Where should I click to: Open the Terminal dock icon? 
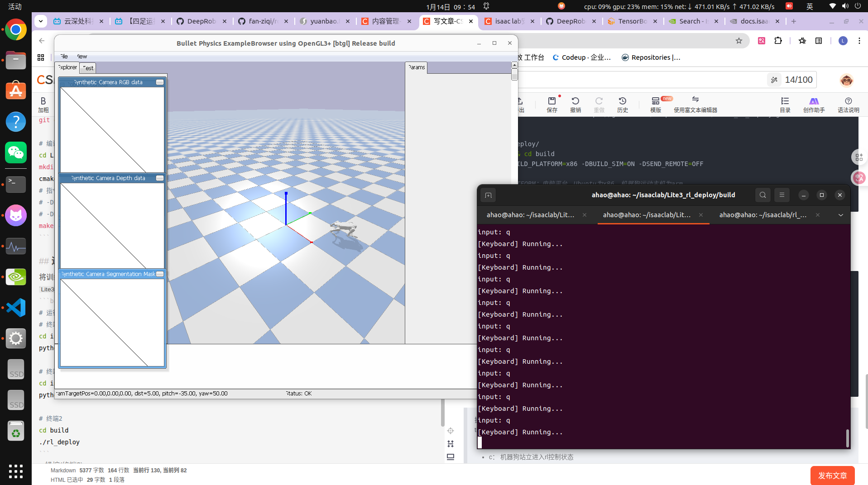(x=16, y=184)
